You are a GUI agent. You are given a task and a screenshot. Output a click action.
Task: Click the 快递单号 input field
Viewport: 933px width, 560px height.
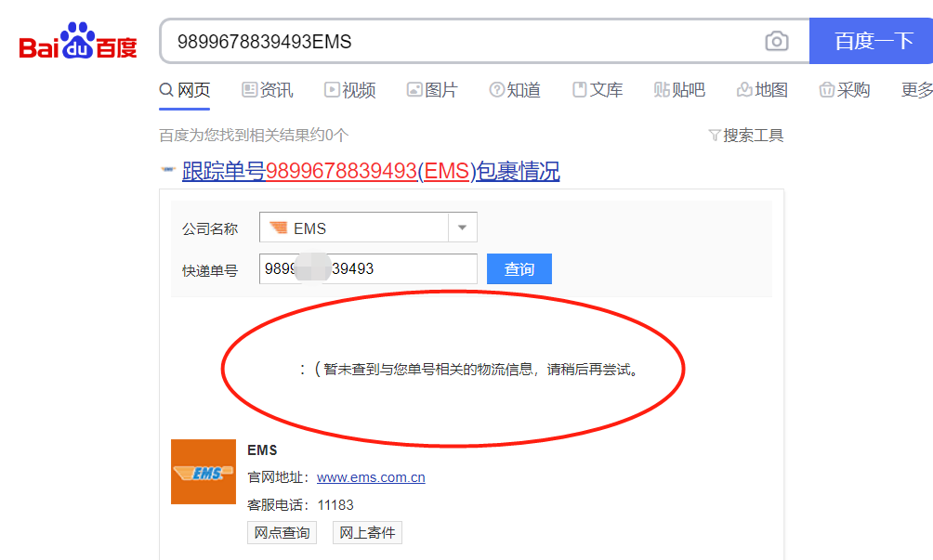[x=368, y=268]
